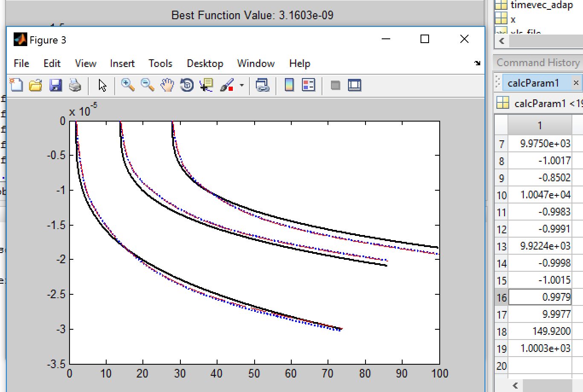Open a file with the folder icon
This screenshot has width=583, height=392.
[x=35, y=85]
